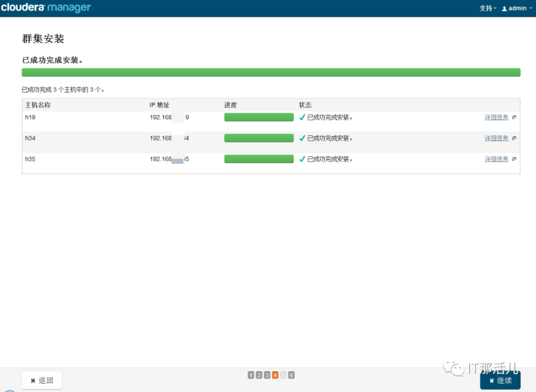Screen dimensions: 536x392
Task: Go to wizard step 6
Action: 291,375
